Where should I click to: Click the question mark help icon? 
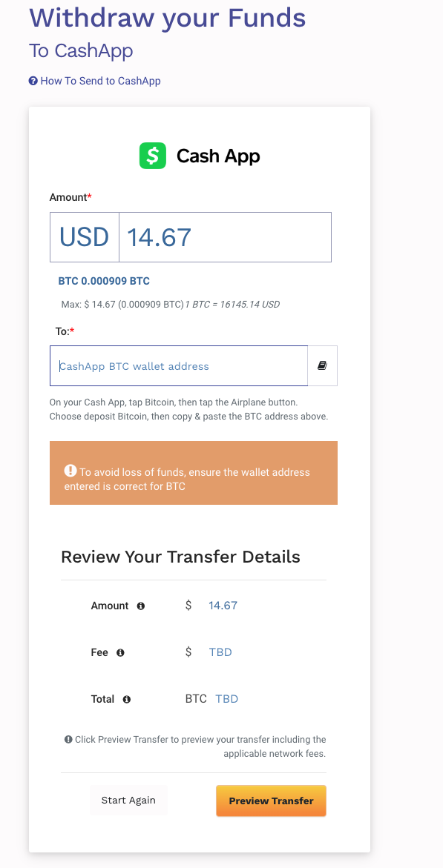pos(33,81)
